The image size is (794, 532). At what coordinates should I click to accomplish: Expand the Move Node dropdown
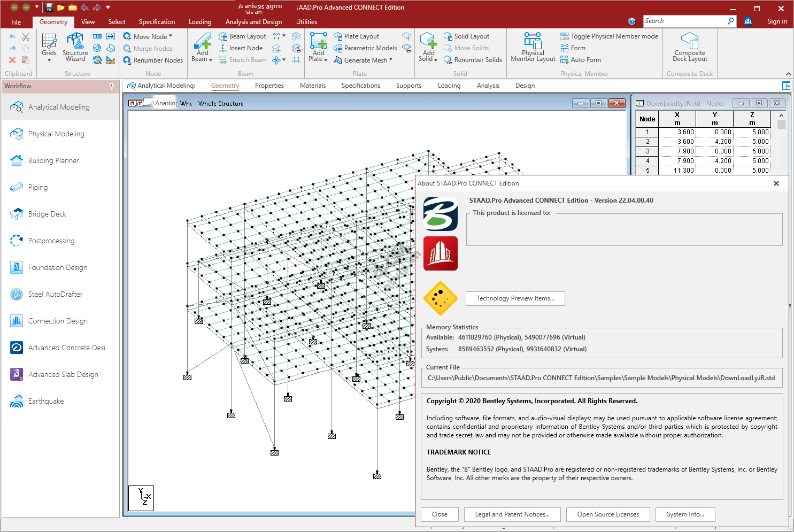171,36
